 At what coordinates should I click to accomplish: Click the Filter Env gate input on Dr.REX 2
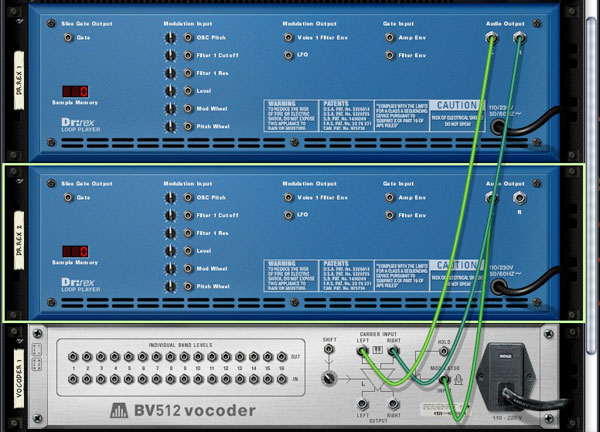(x=390, y=215)
